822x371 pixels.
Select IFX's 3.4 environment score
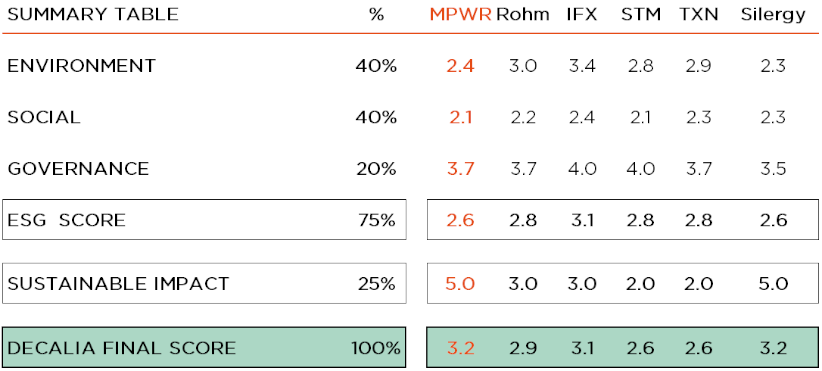tap(582, 66)
